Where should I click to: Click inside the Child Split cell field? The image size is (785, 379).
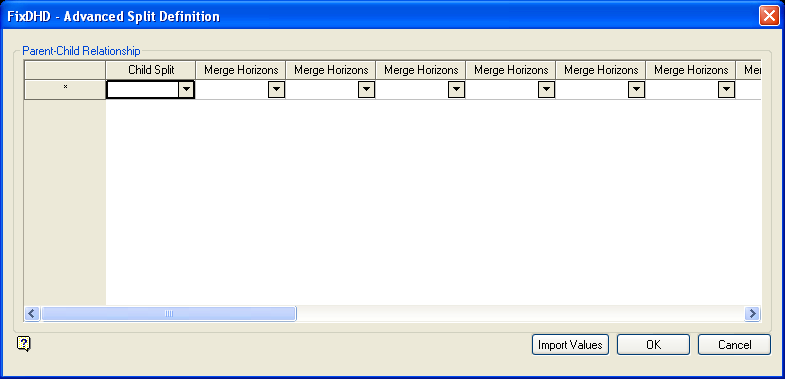143,90
